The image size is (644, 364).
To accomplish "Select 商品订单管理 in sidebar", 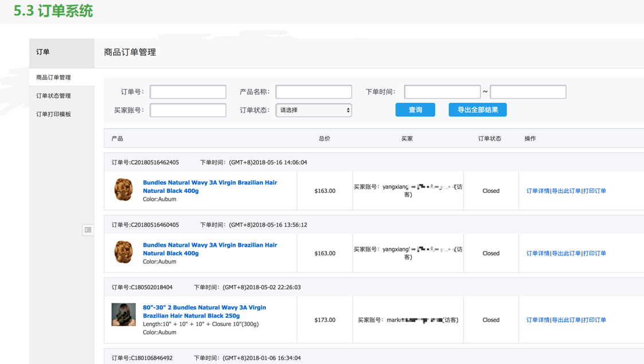I will click(x=53, y=78).
